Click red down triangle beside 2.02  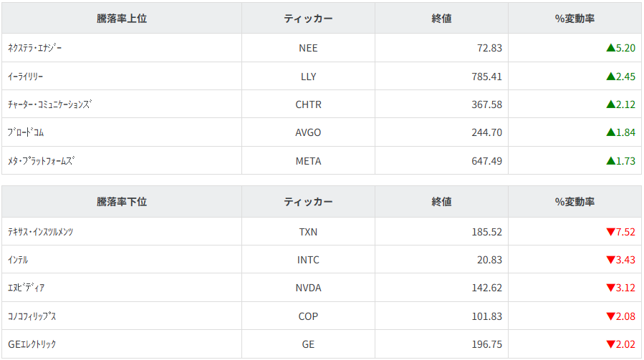pyautogui.click(x=610, y=344)
